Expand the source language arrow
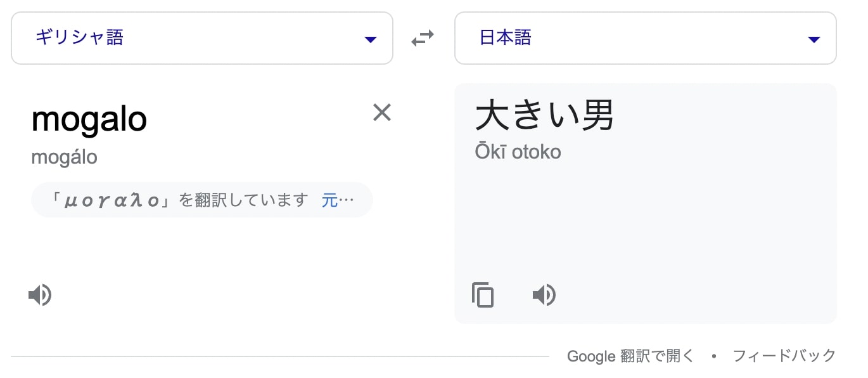The width and height of the screenshot is (868, 378). pos(371,40)
